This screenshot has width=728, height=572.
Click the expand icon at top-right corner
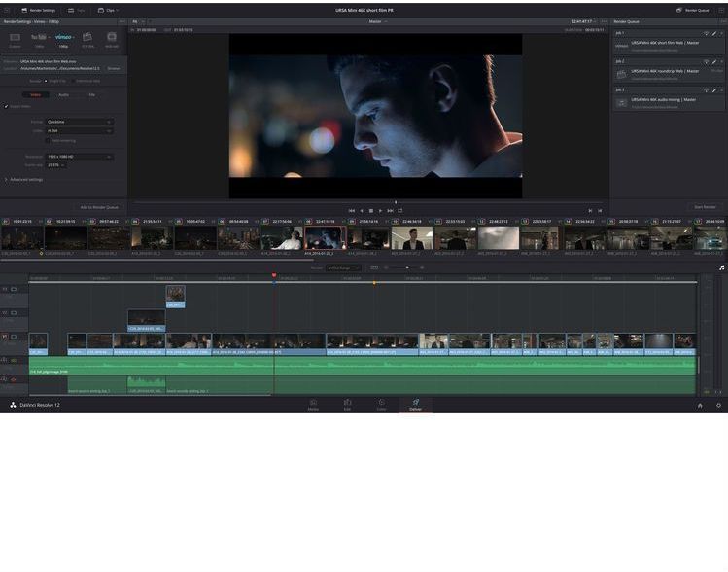point(721,10)
